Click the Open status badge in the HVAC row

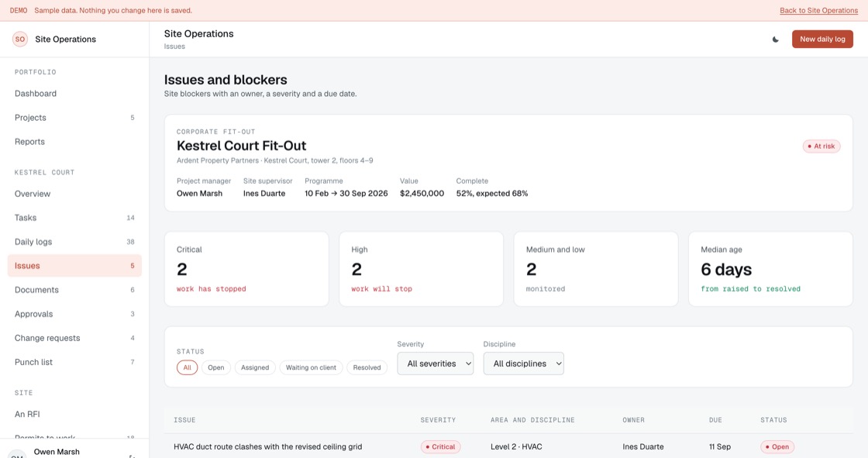[x=777, y=447]
